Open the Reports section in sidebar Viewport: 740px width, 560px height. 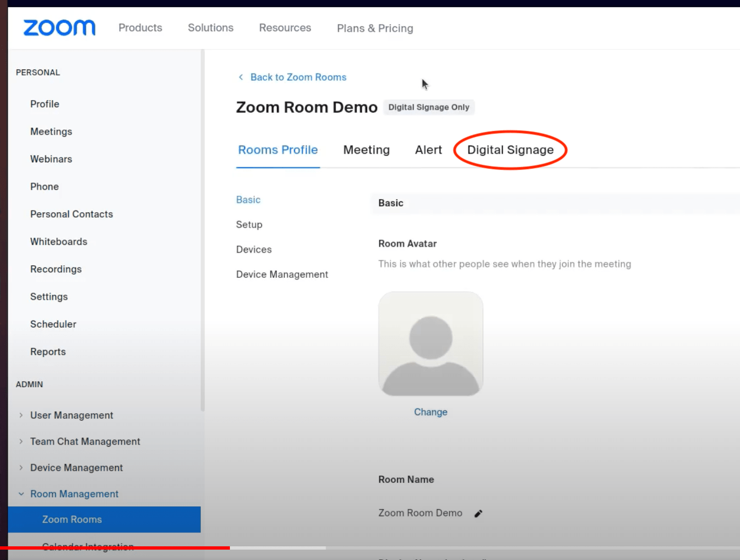(48, 352)
